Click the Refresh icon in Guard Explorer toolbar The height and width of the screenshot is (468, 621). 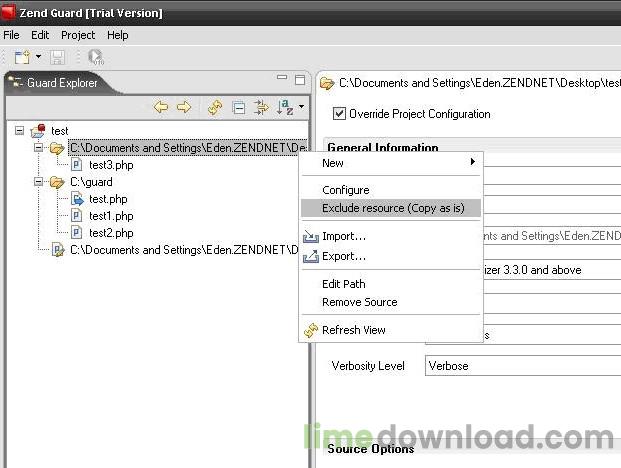[x=215, y=107]
